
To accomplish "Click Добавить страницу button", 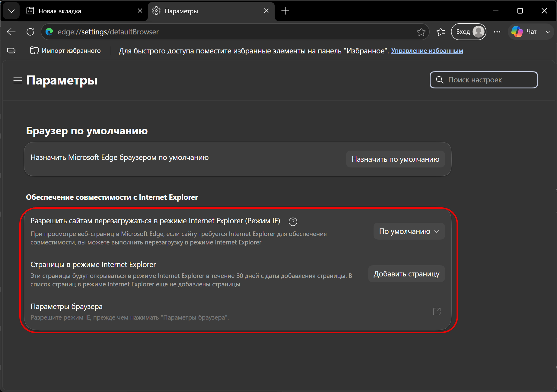I will coord(406,274).
